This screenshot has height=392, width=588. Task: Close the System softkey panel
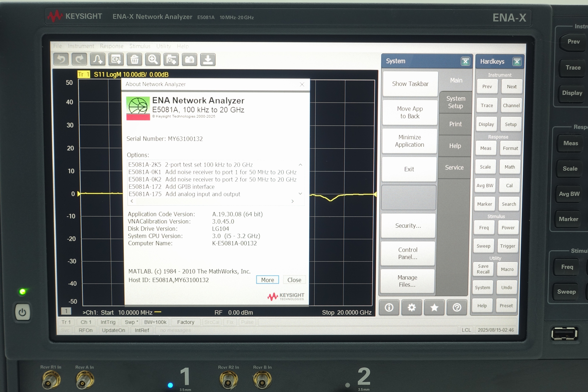point(465,61)
